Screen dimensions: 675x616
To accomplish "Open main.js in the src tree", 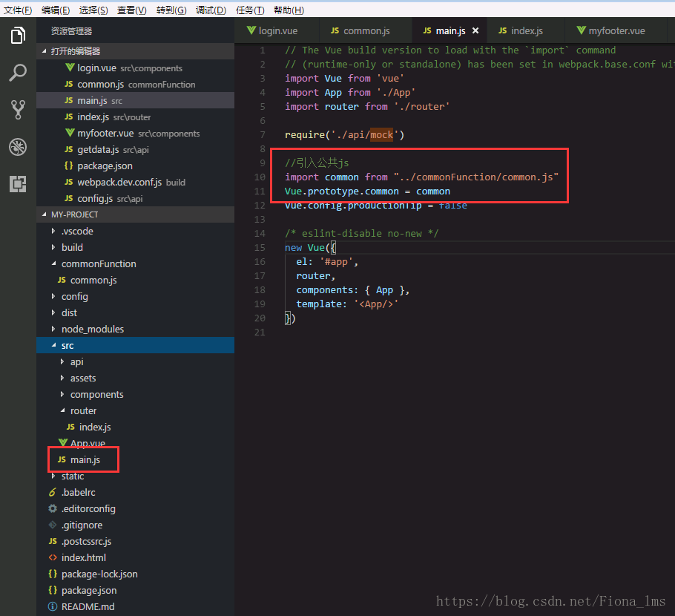I will (85, 459).
